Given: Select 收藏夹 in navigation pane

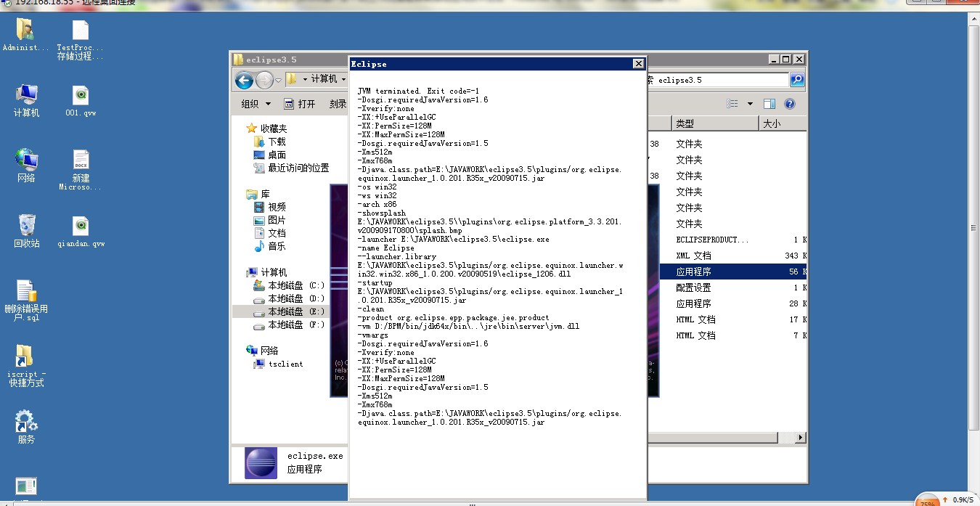Looking at the screenshot, I should (266, 128).
